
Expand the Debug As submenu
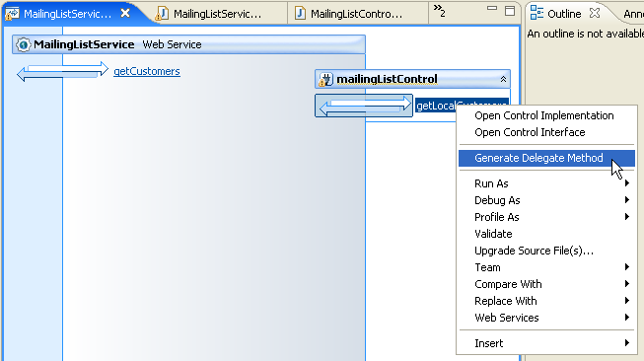click(546, 200)
